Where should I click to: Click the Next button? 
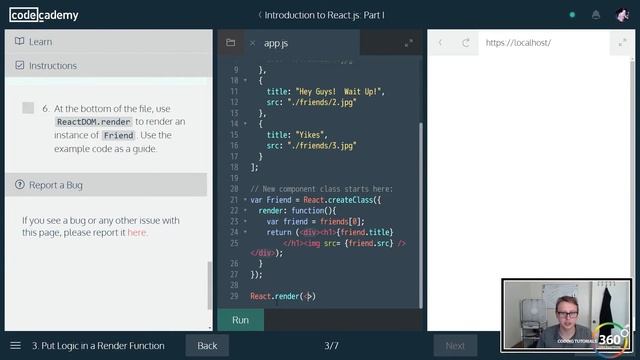pos(455,346)
